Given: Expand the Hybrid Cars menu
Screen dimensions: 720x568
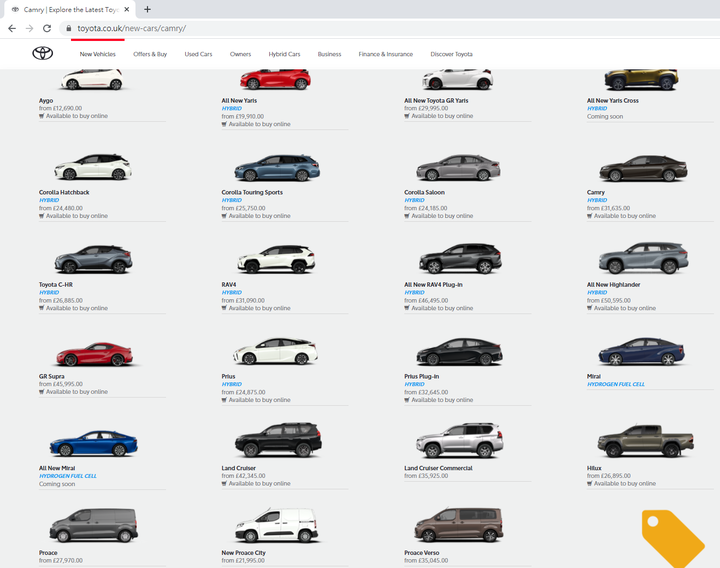Looking at the screenshot, I should click(284, 54).
